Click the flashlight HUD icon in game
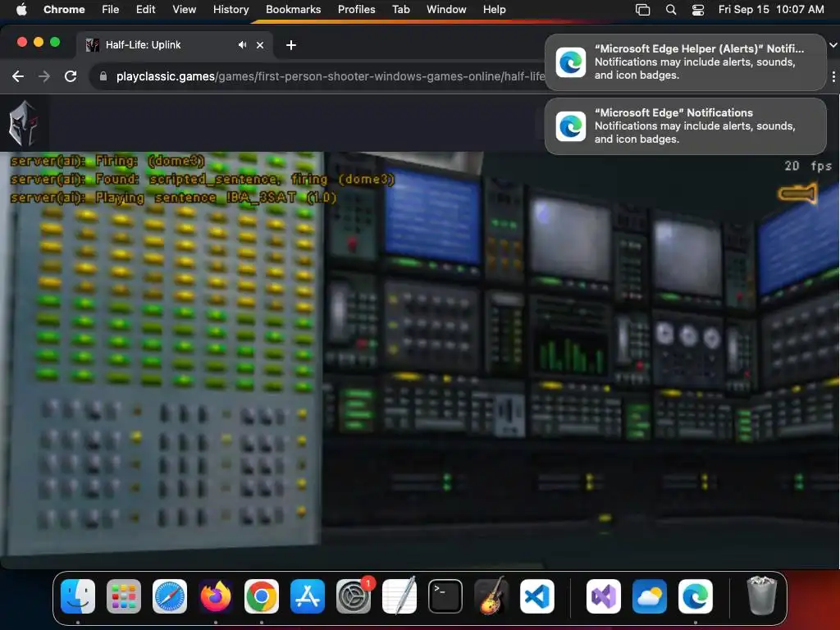This screenshot has height=630, width=840. 797,194
